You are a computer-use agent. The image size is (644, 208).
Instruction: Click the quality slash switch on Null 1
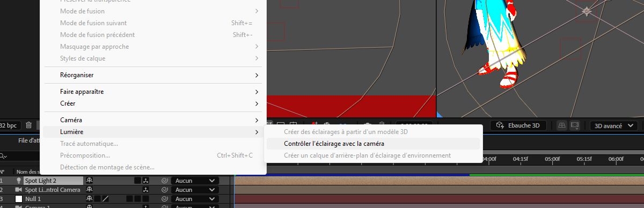[106, 199]
